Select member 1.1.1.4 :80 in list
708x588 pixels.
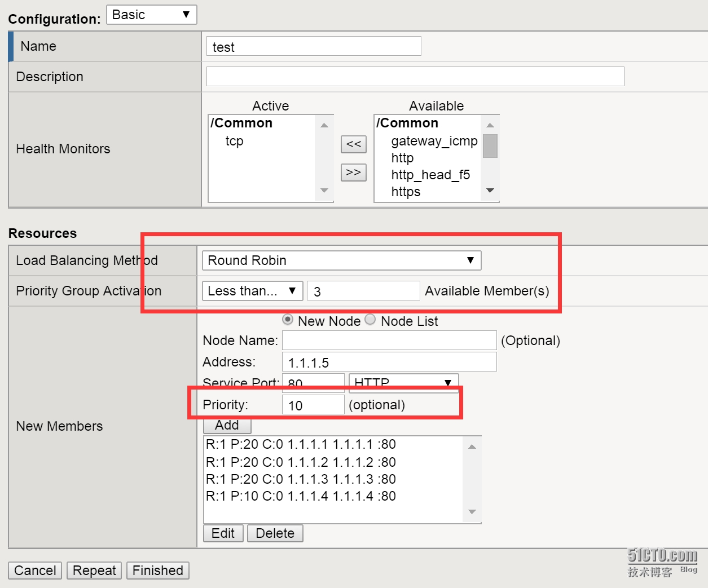(x=301, y=496)
